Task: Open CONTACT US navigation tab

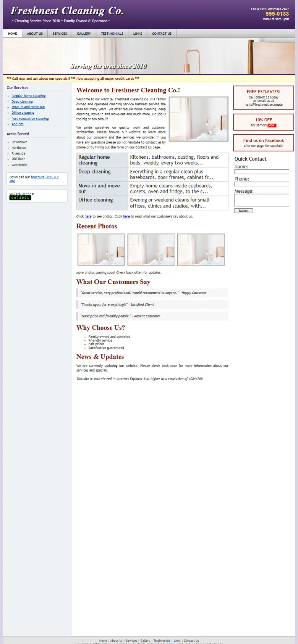Action: click(x=162, y=34)
